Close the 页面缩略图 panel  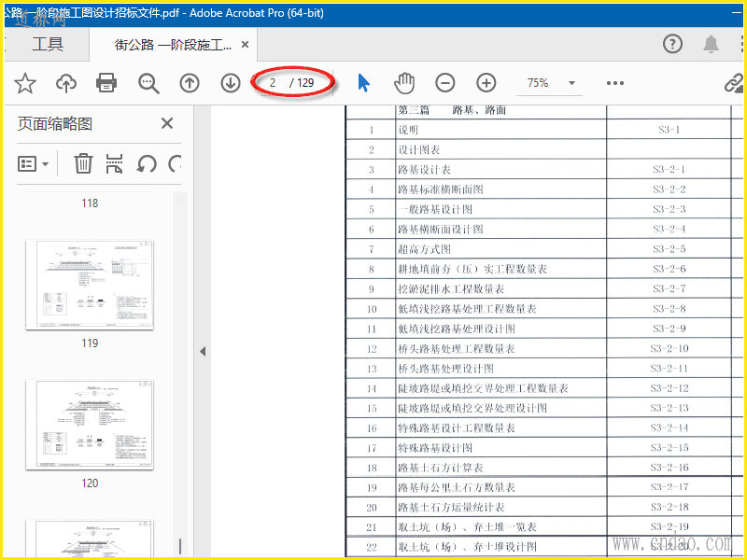tap(167, 123)
